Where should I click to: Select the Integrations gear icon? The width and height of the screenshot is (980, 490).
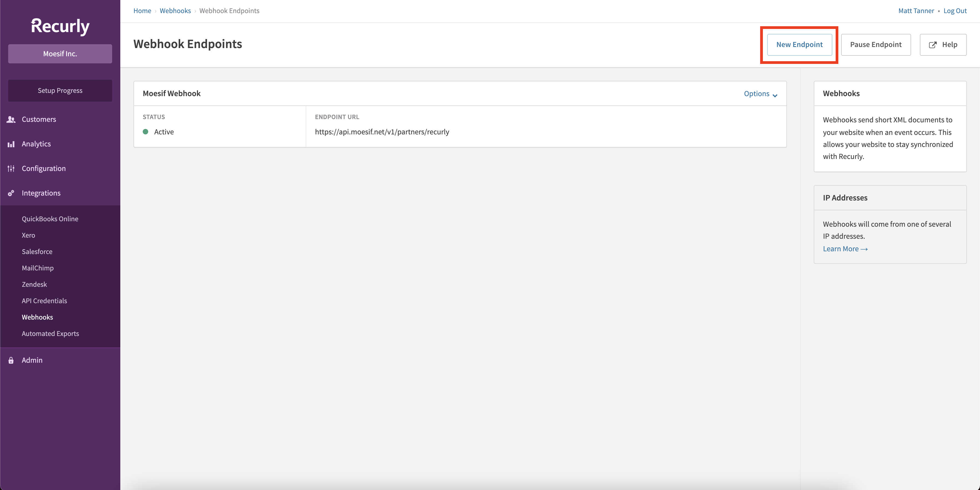[x=11, y=193]
